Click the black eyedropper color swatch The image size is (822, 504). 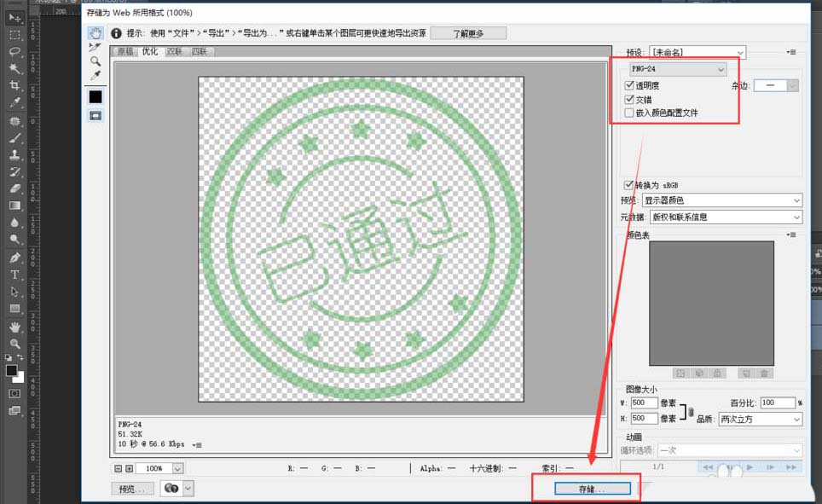click(96, 96)
